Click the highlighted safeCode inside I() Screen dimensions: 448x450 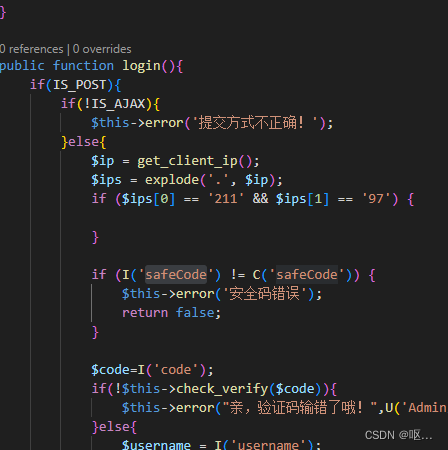[176, 275]
